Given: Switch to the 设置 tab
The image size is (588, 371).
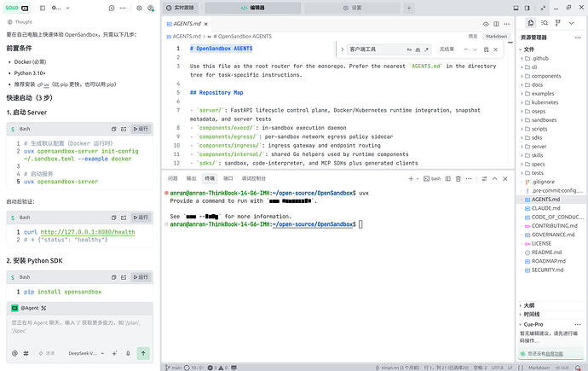Looking at the screenshot, I should pos(352,8).
